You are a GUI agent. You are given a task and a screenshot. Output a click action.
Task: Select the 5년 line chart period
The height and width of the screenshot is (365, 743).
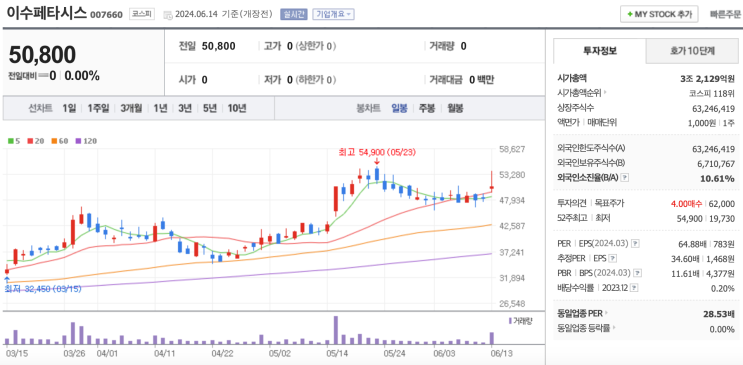209,108
